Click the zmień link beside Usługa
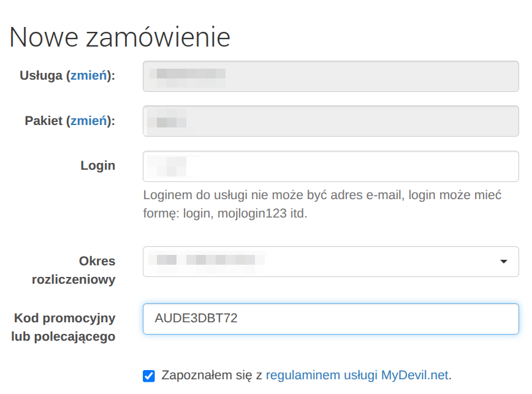Viewport: 532px width, 394px height. [x=88, y=75]
